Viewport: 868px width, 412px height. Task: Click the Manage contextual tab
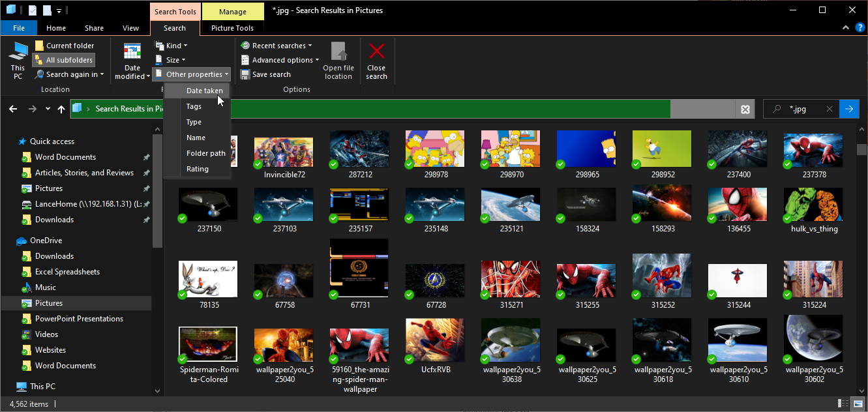click(233, 12)
